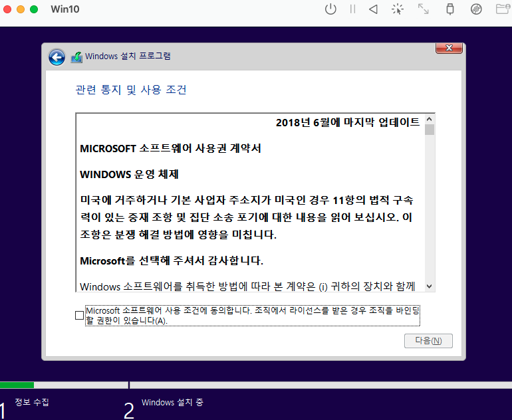Click the license agreement checkbox label text
Screen dimensions: 512x420
pyautogui.click(x=253, y=315)
